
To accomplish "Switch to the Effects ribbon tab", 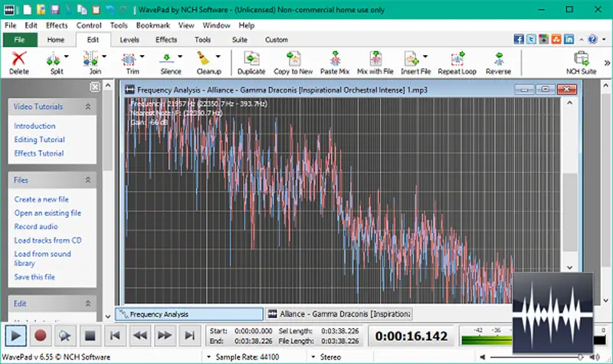I will pos(166,39).
